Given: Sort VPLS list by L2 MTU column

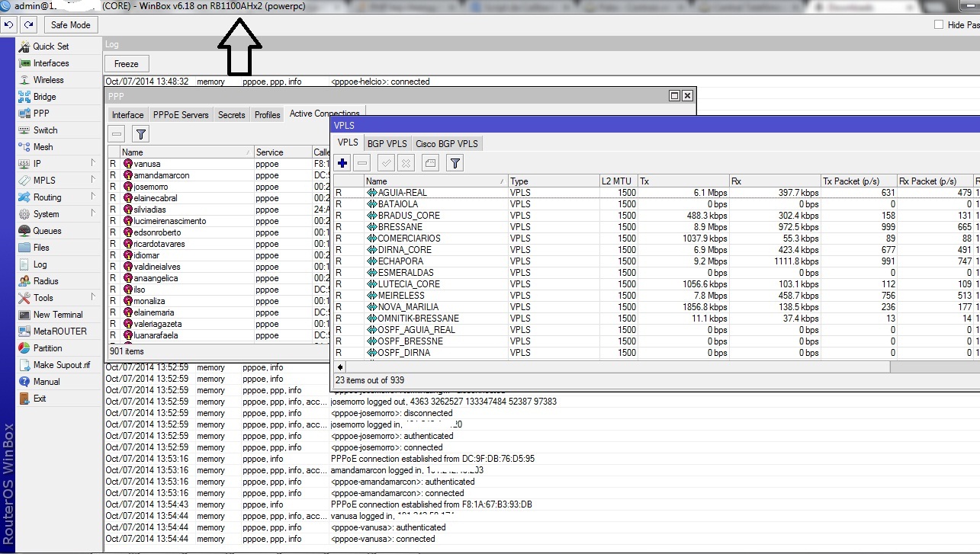Looking at the screenshot, I should tap(619, 181).
